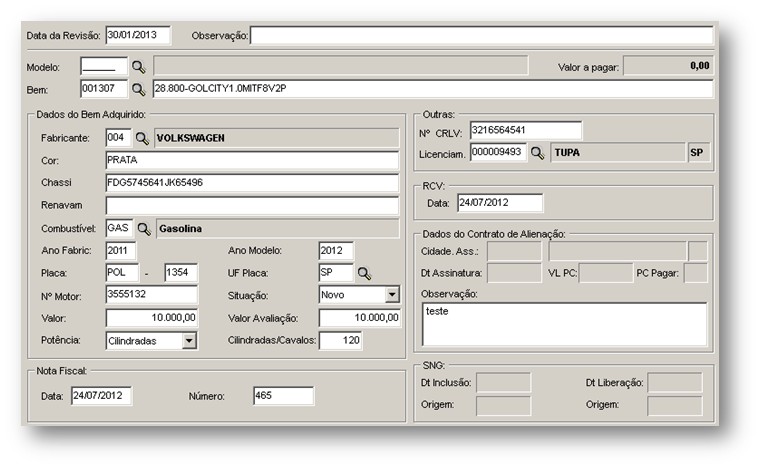Edit Fabricante code field 004
Image resolution: width=761 pixels, height=468 pixels.
click(x=118, y=138)
